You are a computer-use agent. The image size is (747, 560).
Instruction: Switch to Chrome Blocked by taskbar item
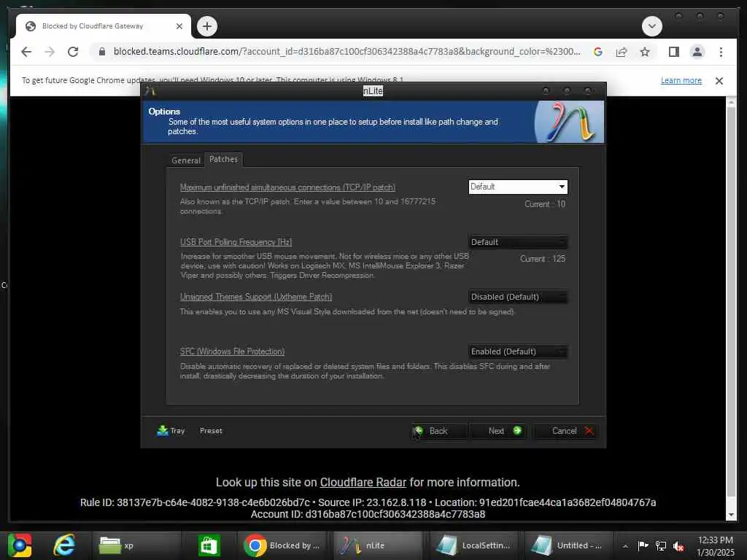coord(283,545)
